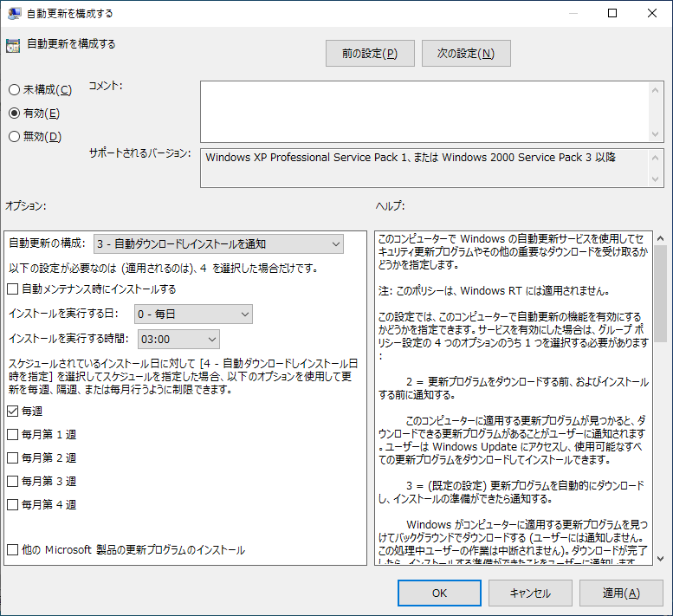The height and width of the screenshot is (616, 673).
Task: Click the オプション: label
Action: pyautogui.click(x=26, y=206)
